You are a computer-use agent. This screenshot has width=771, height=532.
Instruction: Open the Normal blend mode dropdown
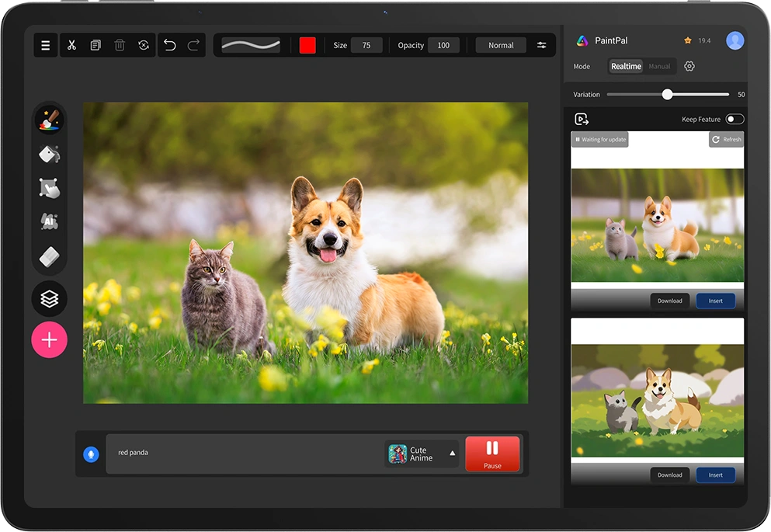501,45
